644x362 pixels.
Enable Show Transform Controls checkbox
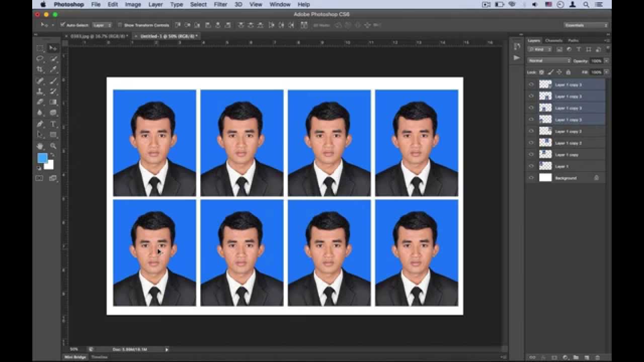(120, 25)
